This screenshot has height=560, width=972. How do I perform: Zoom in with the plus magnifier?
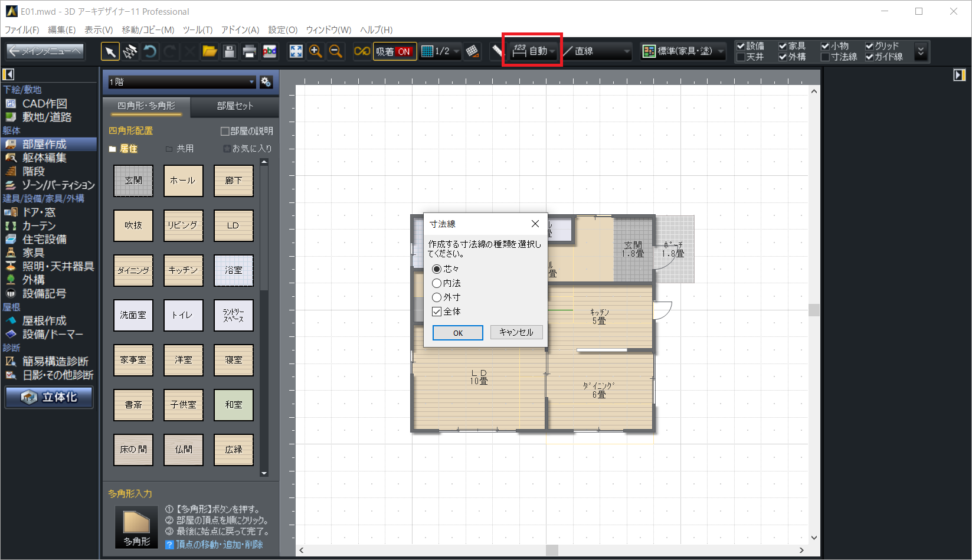coord(316,52)
